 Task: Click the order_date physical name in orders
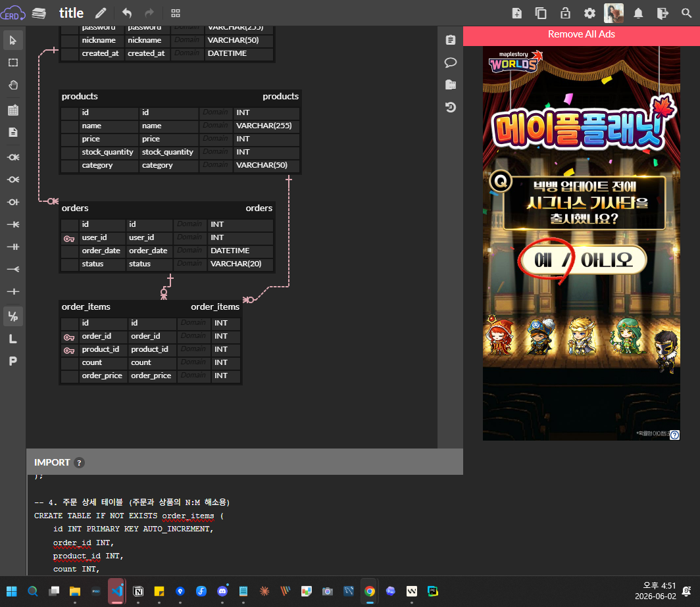click(x=148, y=251)
